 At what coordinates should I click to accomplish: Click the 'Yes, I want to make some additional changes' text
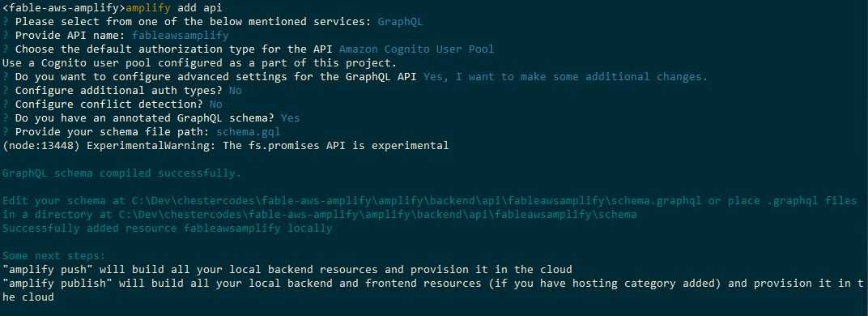(x=565, y=77)
